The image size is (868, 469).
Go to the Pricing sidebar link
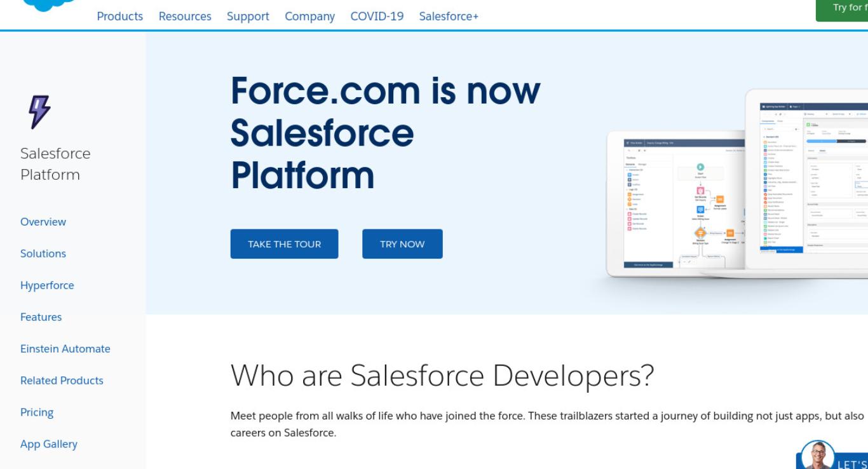pos(37,412)
